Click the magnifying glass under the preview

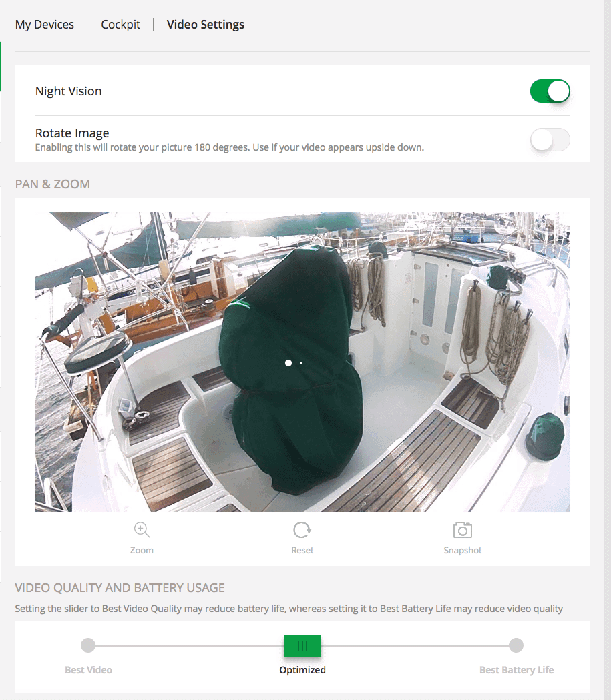[x=142, y=529]
